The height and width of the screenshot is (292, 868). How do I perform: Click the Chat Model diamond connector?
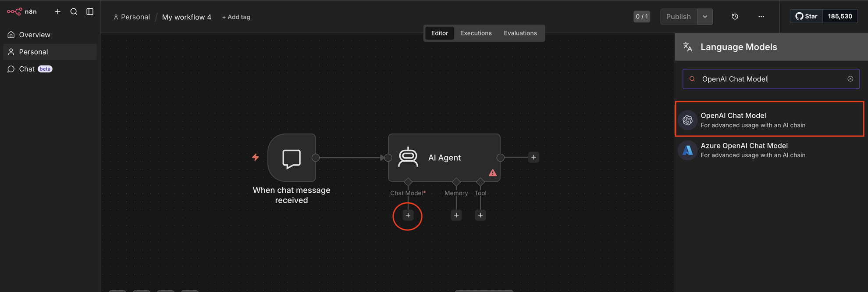coord(408,182)
